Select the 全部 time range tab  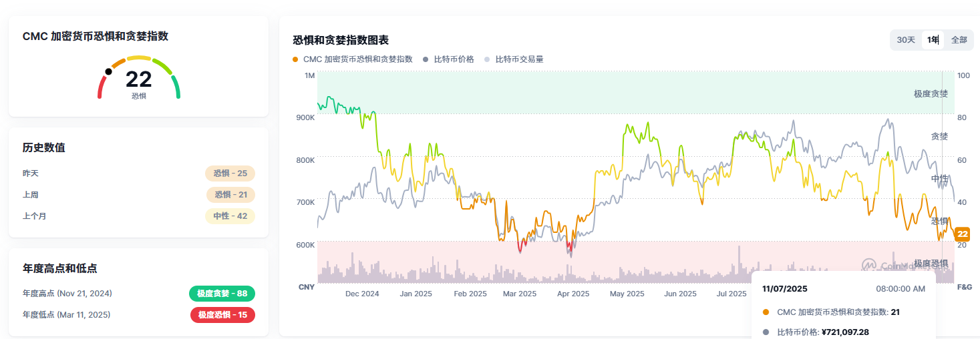point(959,40)
